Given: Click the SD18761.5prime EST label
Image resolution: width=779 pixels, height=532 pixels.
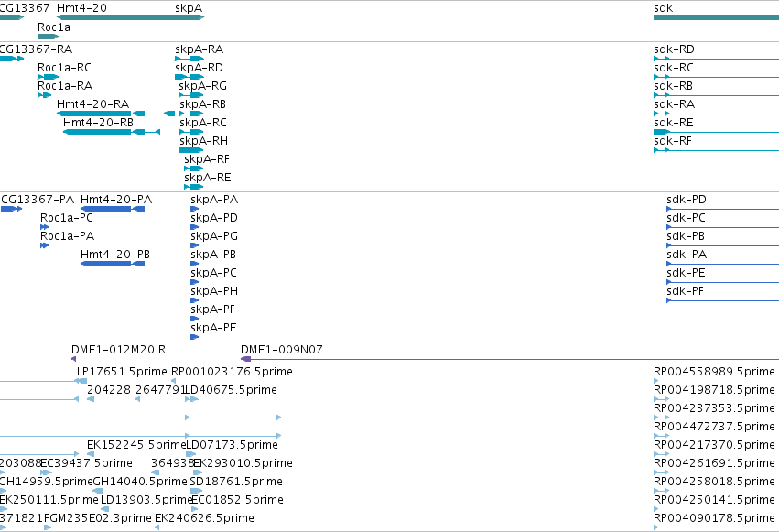Looking at the screenshot, I should [x=236, y=482].
